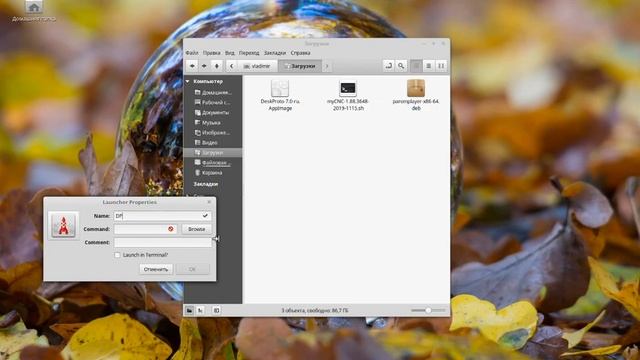Click the checkmark icon in Name field
This screenshot has width=640, height=360.
coord(205,216)
